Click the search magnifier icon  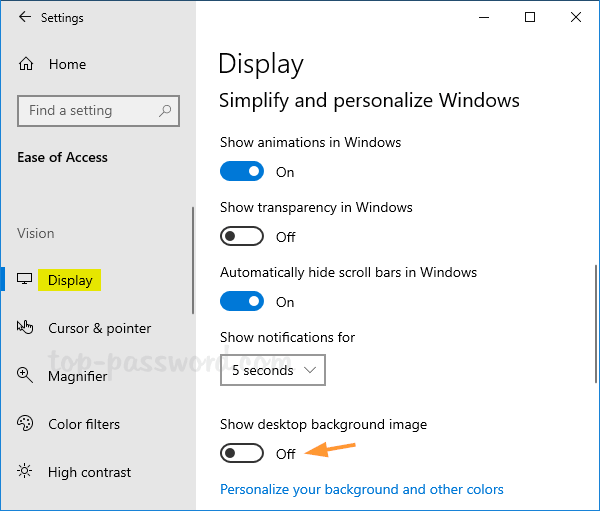tap(166, 111)
